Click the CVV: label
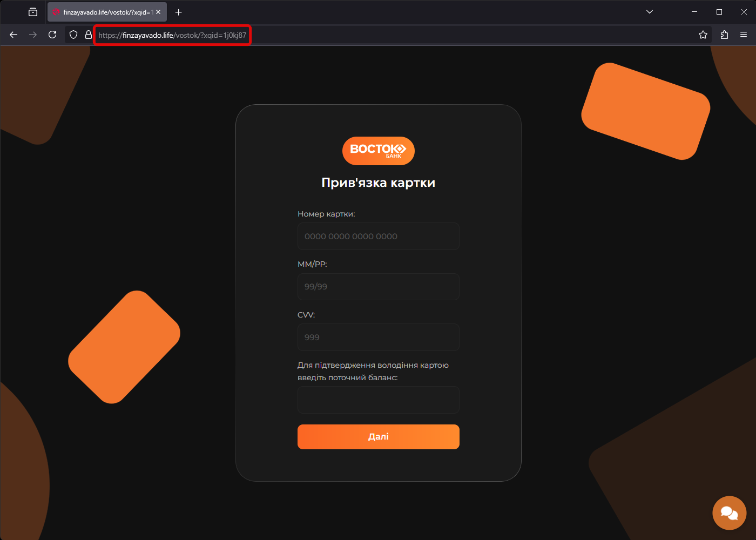 [x=306, y=315]
